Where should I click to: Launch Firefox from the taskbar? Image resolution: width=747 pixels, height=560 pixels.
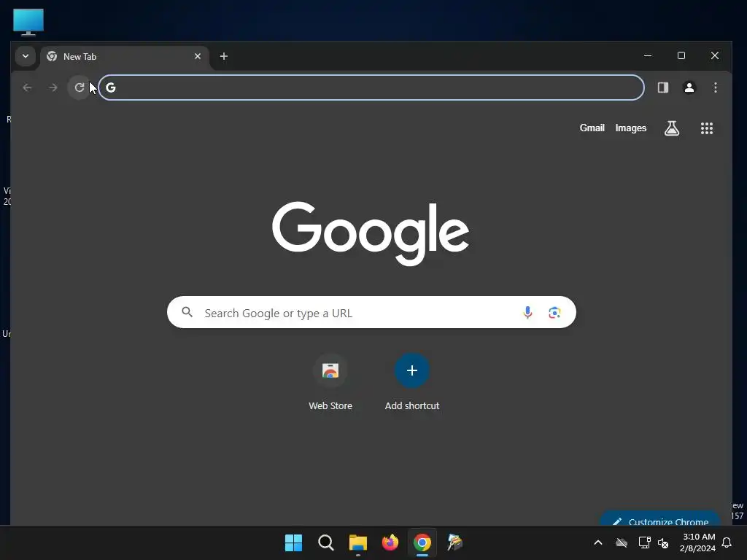pos(390,542)
